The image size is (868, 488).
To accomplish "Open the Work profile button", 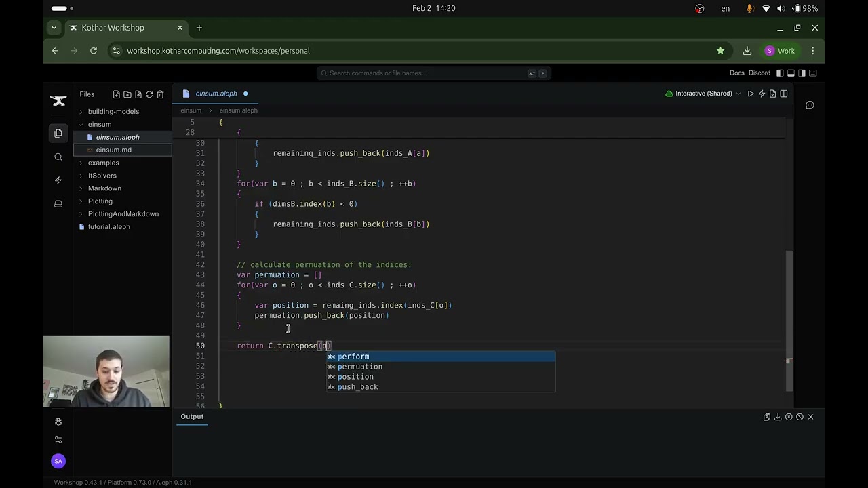I will [x=780, y=51].
